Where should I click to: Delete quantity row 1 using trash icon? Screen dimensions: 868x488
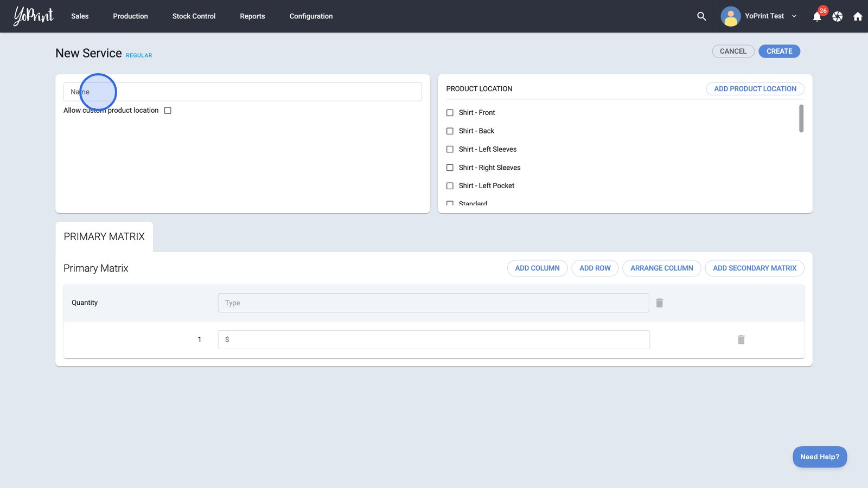click(x=741, y=340)
